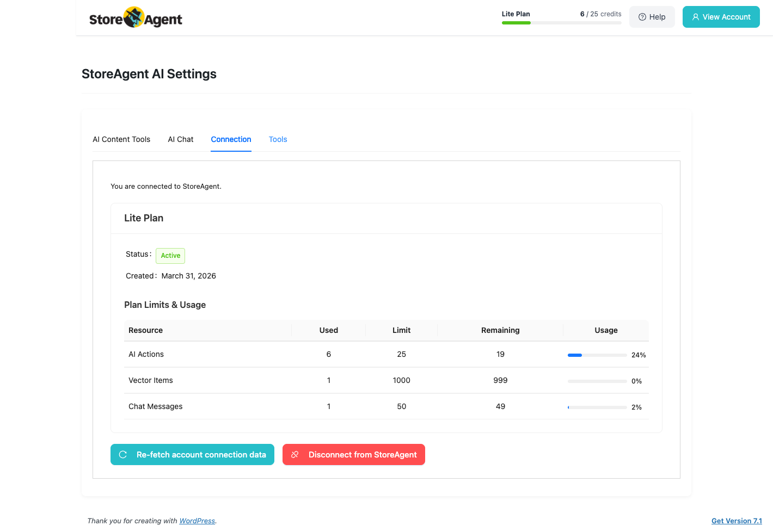The width and height of the screenshot is (773, 532).
Task: Click the AI Actions 24% usage bar
Action: click(597, 355)
